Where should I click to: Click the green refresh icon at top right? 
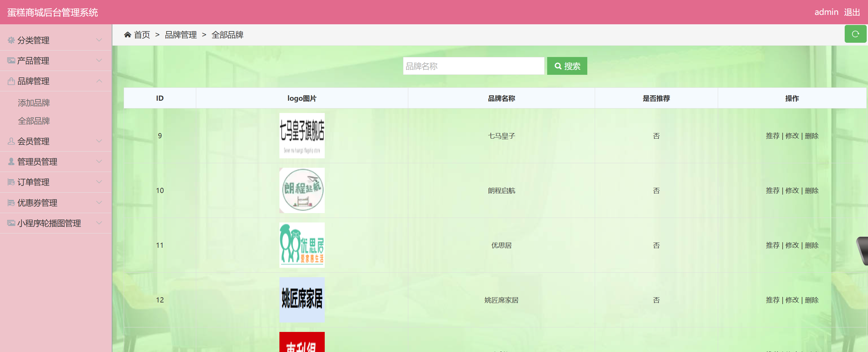(x=855, y=34)
